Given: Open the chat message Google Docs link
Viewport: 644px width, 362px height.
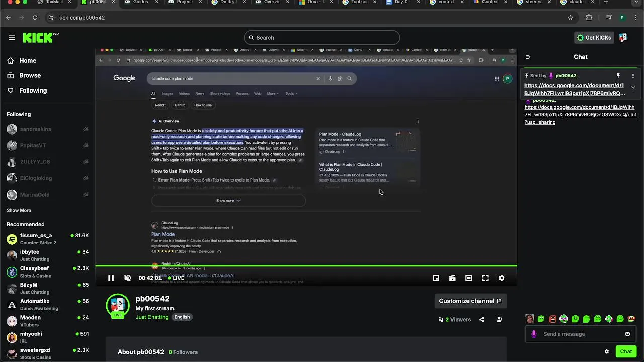Looking at the screenshot, I should 581,115.
